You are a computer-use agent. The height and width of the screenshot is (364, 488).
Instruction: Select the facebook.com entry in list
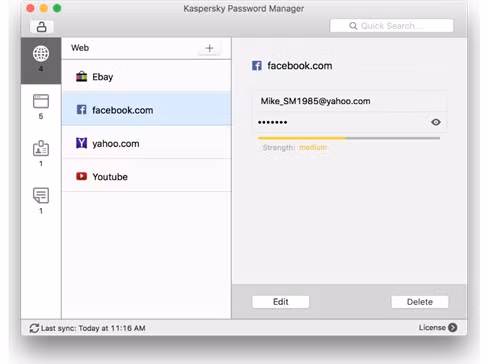pyautogui.click(x=146, y=109)
